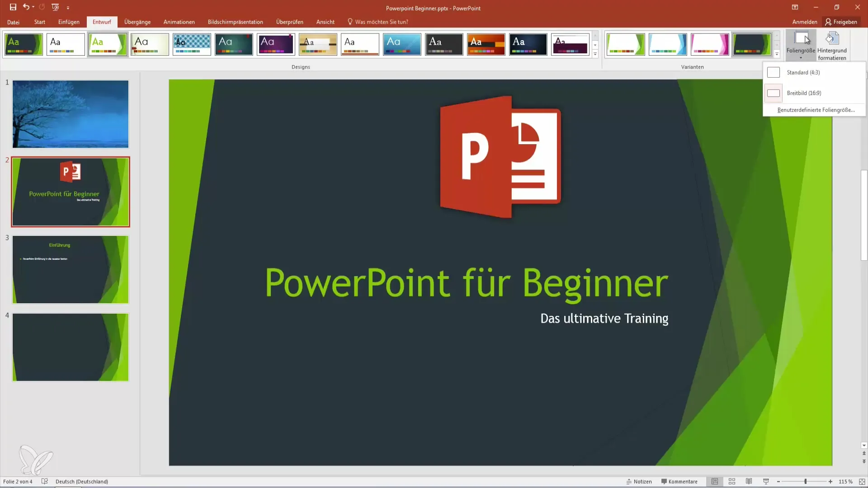Open the Undo history dropdown arrow
Viewport: 868px width, 488px height.
pyautogui.click(x=33, y=7)
